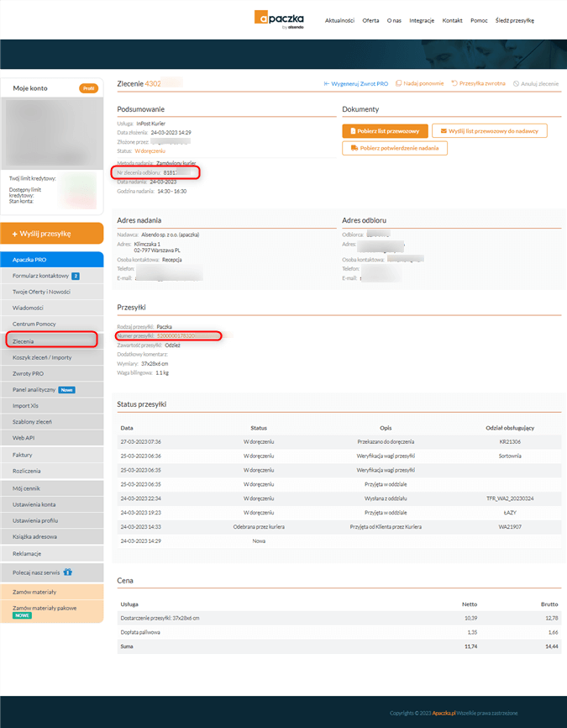Click Nadaj ponownie to resend the order
The height and width of the screenshot is (728, 567).
[x=419, y=84]
